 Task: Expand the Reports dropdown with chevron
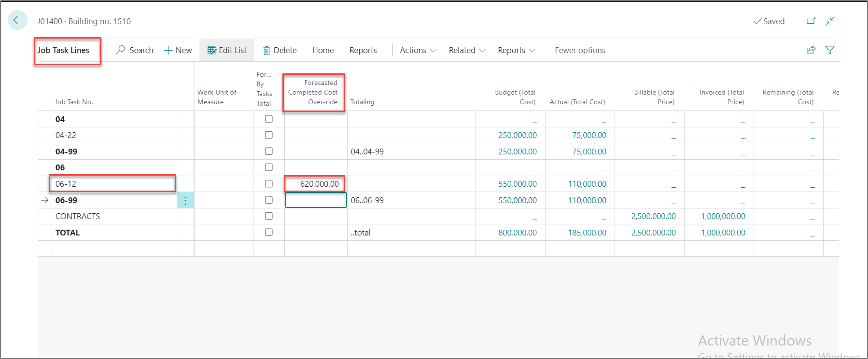pyautogui.click(x=517, y=50)
